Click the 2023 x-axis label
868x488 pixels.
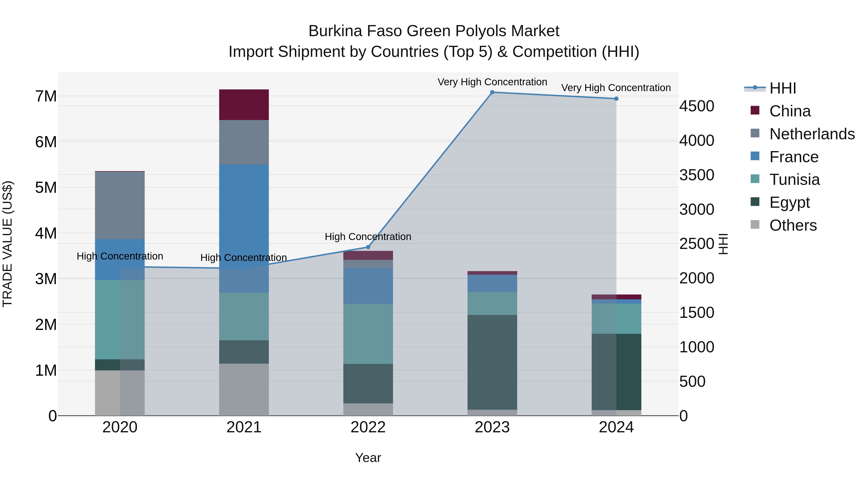click(492, 427)
